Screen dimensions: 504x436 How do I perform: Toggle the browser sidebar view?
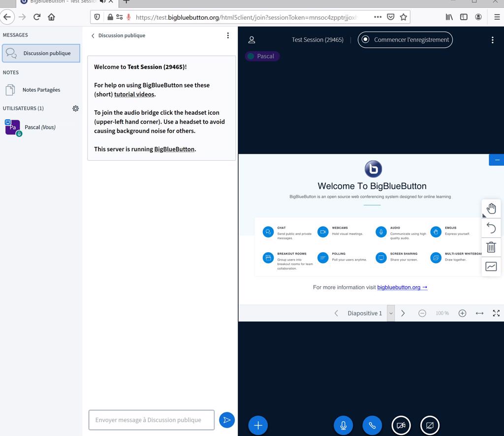[464, 17]
